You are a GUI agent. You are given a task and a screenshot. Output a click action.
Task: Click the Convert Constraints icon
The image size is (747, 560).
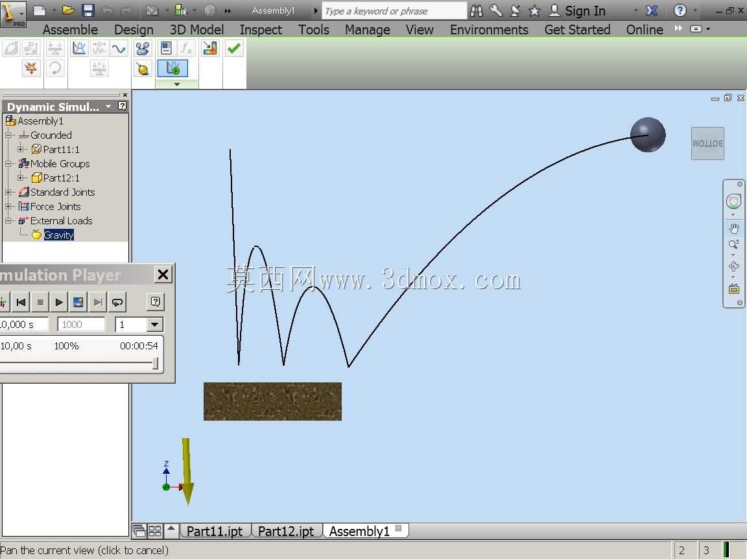tap(31, 48)
